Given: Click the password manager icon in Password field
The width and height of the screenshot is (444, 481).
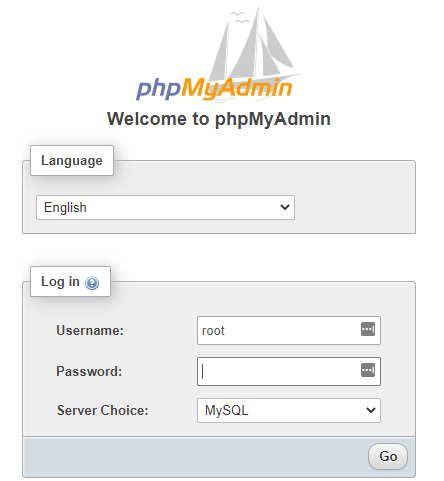Looking at the screenshot, I should [x=368, y=370].
